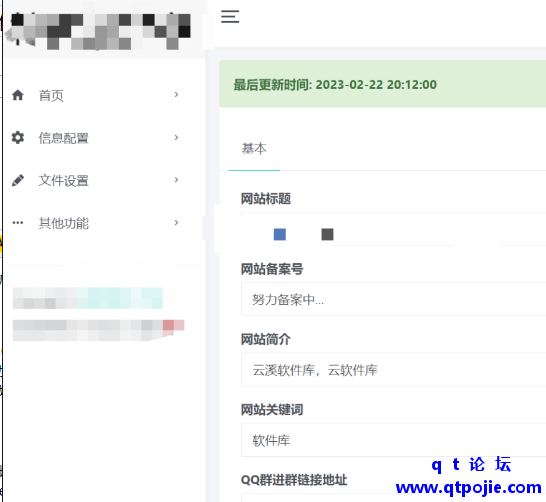Switch to the 基本 tab
This screenshot has width=546, height=502.
pos(254,149)
